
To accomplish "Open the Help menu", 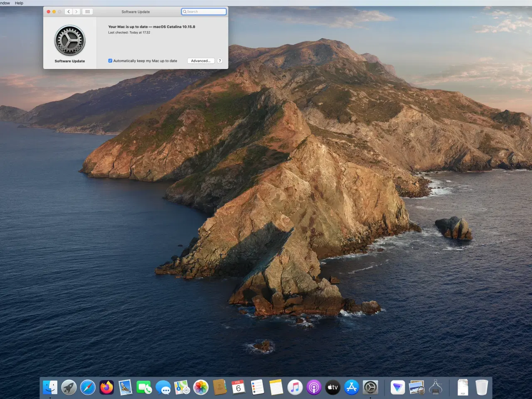I will click(19, 3).
